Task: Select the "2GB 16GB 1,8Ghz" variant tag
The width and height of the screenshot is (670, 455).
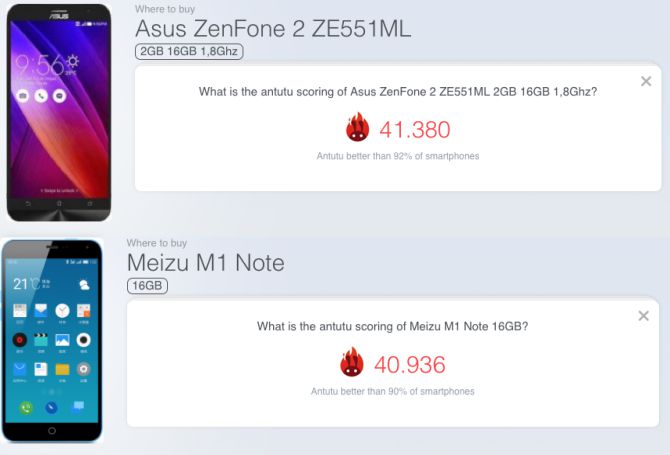Action: pyautogui.click(x=189, y=51)
